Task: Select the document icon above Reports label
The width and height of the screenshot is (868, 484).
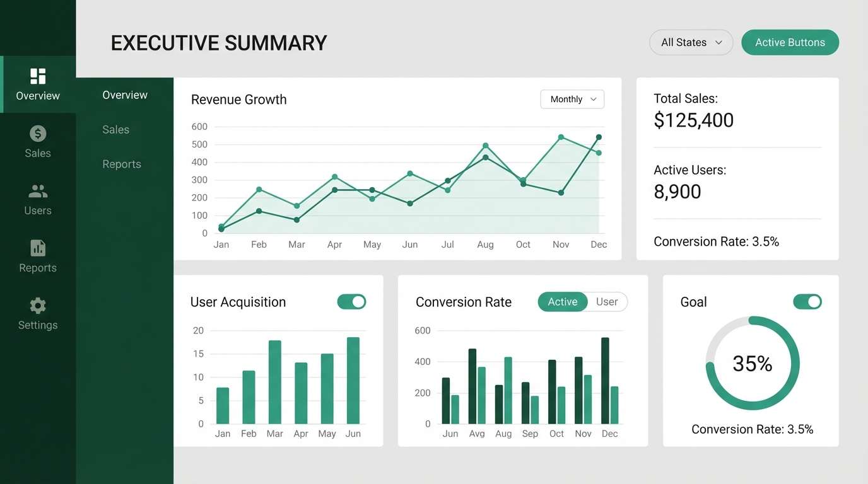Action: (37, 248)
